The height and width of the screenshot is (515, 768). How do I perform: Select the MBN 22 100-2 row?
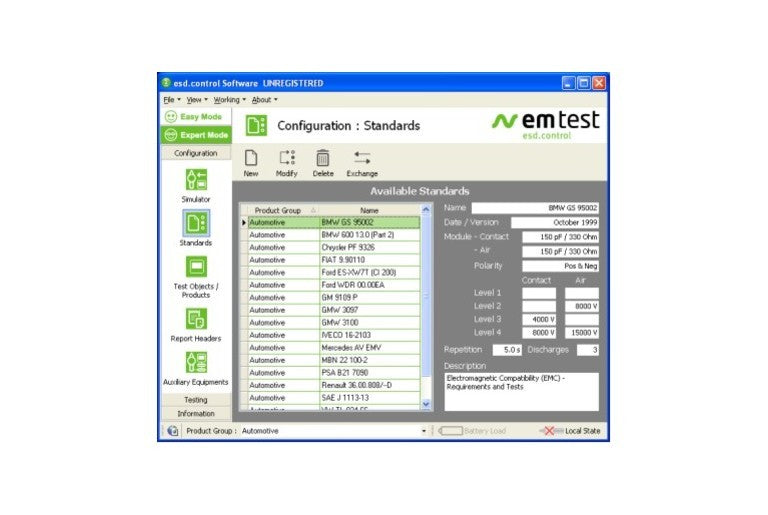coord(334,360)
